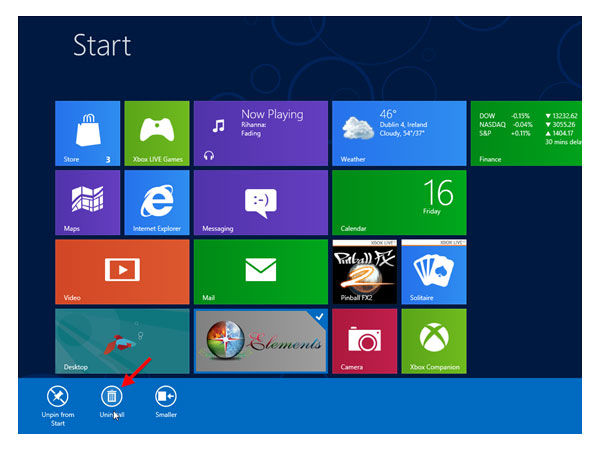Image resolution: width=600 pixels, height=450 pixels.
Task: Click the Uninstall trash icon
Action: pyautogui.click(x=112, y=396)
